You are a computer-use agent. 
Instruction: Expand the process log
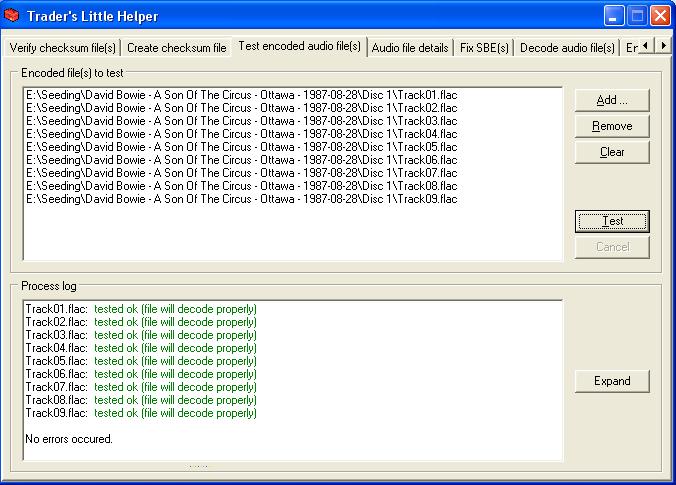pyautogui.click(x=612, y=381)
